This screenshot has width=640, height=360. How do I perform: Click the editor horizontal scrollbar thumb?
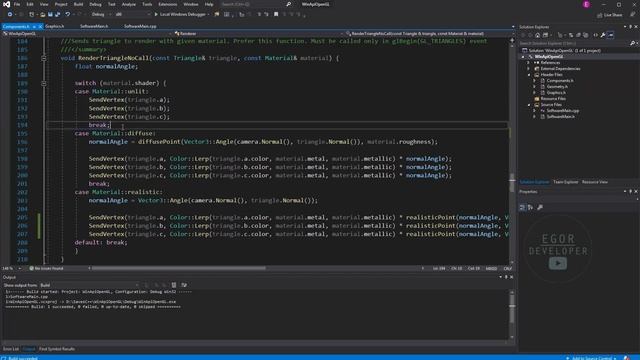(178, 268)
